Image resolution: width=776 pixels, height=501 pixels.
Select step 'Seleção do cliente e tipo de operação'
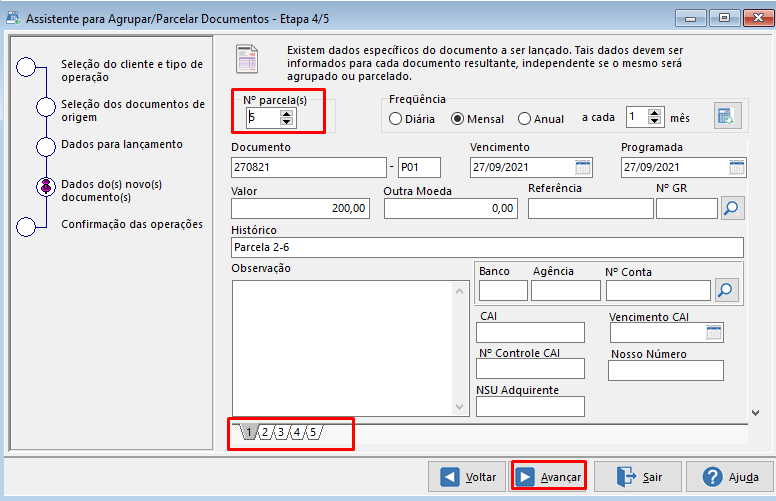click(132, 71)
